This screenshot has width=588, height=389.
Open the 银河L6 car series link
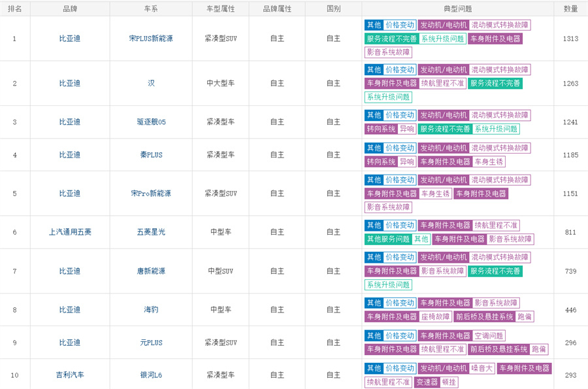(151, 375)
